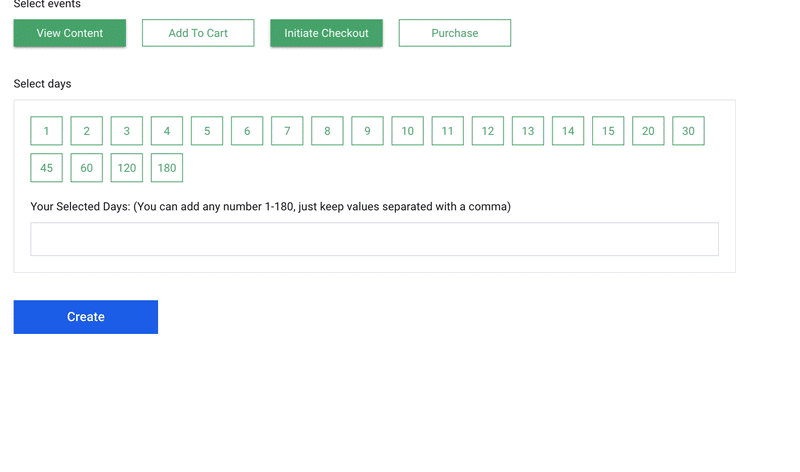Select the 30 day box
Screen dimensions: 800x472
688,131
